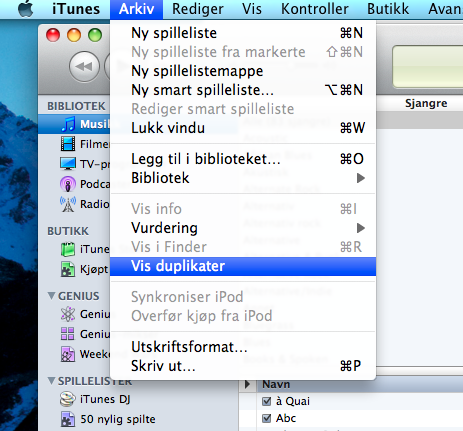Open the 50 nylig spilte playlist
The image size is (463, 431).
pos(108,419)
